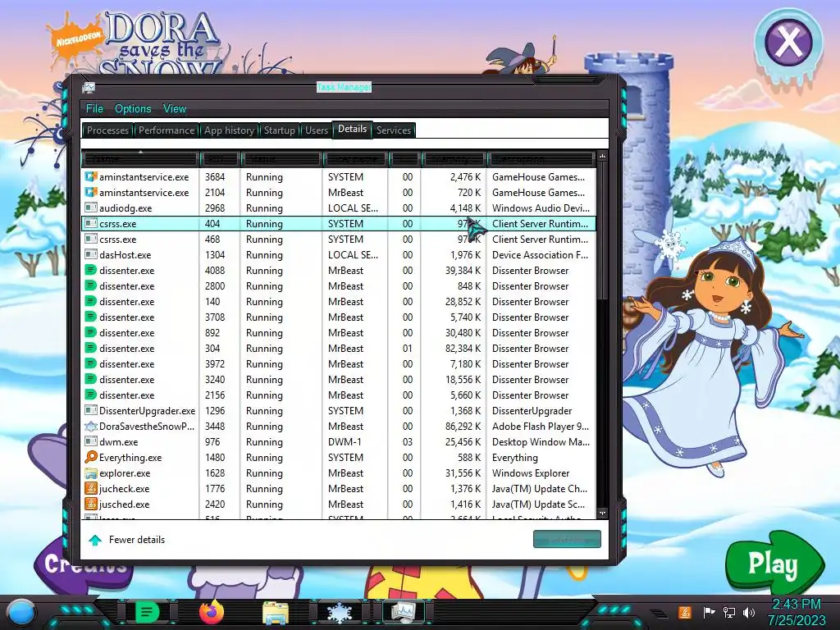
Task: Open the Action Center flag tray icon
Action: [x=708, y=612]
